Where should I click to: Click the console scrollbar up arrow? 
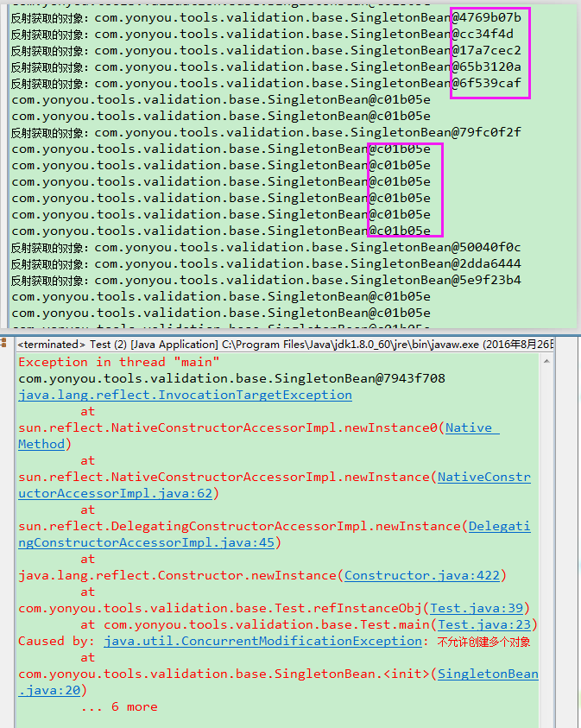(x=546, y=361)
